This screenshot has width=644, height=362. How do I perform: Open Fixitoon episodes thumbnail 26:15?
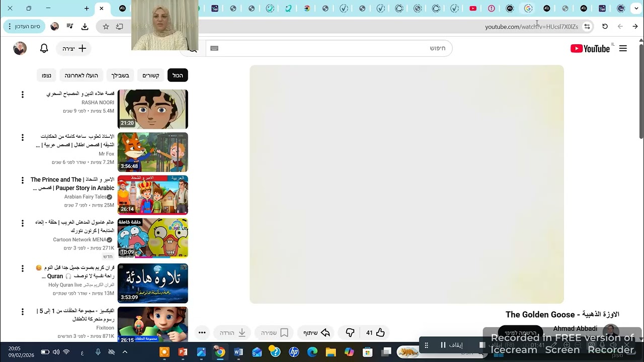click(153, 325)
